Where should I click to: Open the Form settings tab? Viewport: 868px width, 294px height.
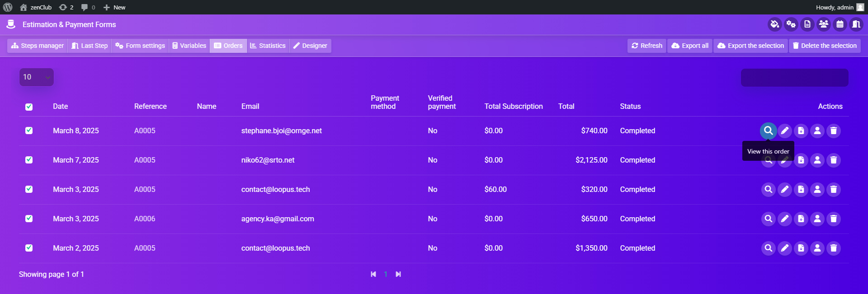click(140, 46)
